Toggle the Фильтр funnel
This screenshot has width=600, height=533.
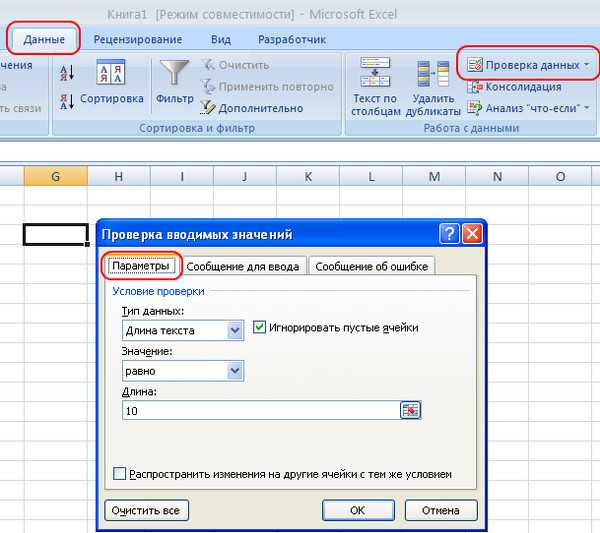coord(174,82)
